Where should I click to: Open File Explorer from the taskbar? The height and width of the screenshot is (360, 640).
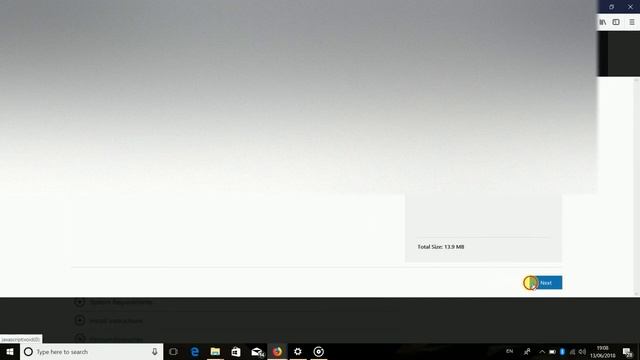click(215, 351)
